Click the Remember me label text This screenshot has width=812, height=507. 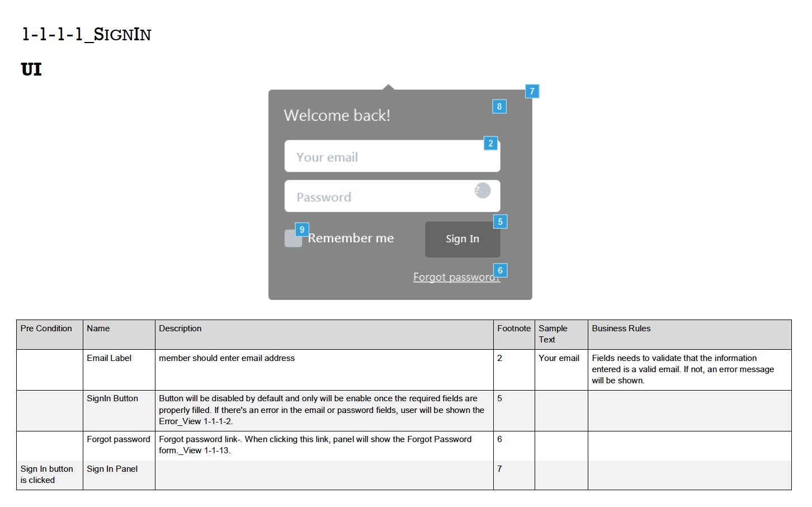click(x=351, y=238)
